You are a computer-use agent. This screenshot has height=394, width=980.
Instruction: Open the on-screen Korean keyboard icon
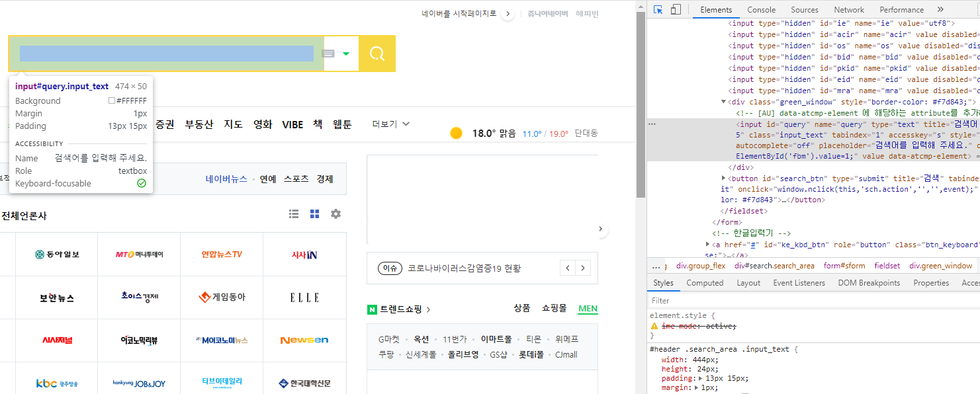click(x=329, y=54)
